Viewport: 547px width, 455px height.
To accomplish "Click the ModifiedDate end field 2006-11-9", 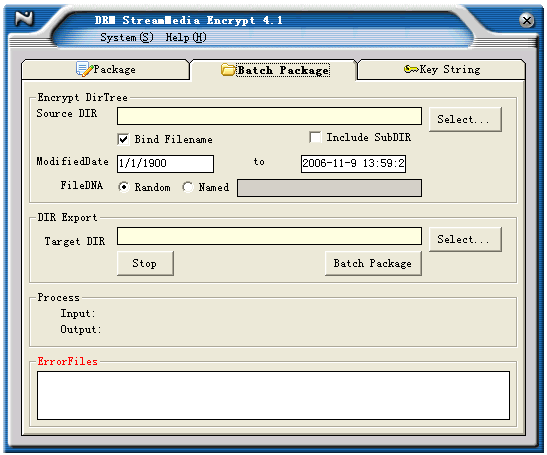I will click(x=353, y=164).
